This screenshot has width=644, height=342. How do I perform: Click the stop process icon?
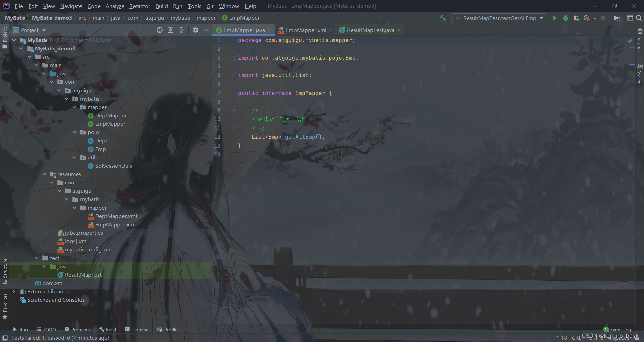(x=603, y=18)
